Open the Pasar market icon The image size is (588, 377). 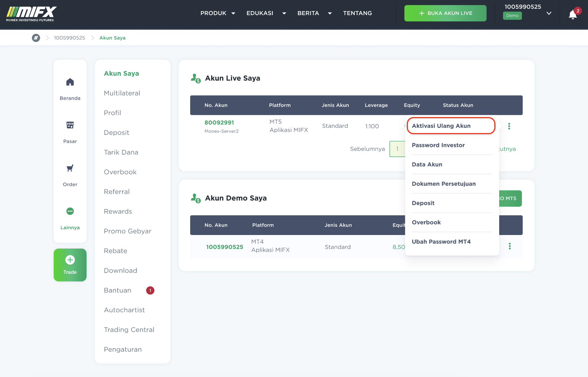point(70,125)
